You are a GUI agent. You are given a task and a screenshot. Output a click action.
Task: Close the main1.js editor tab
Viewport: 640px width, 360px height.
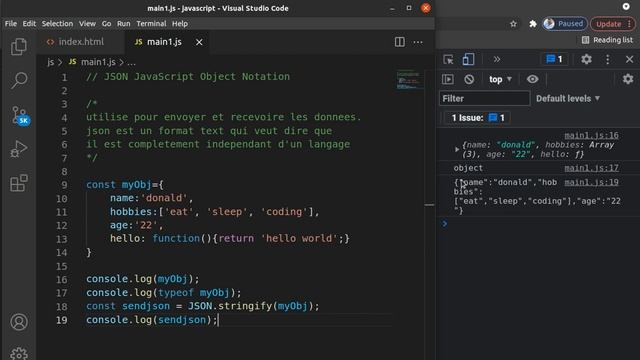click(x=199, y=42)
